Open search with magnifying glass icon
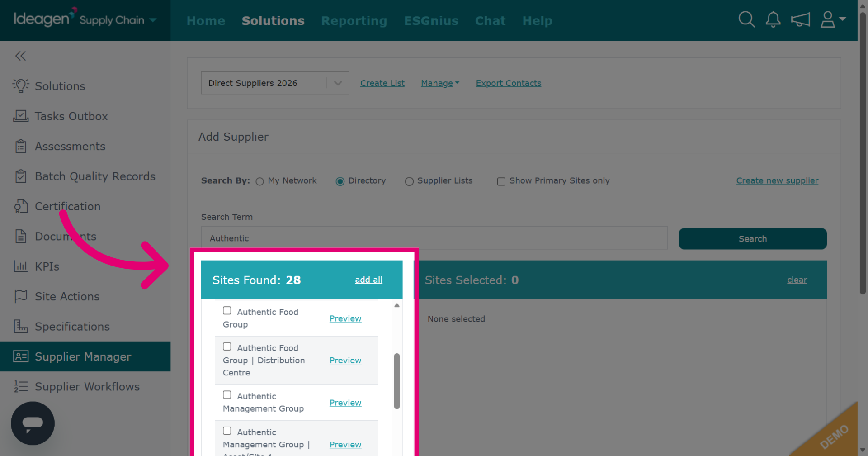This screenshot has width=868, height=456. (x=746, y=19)
